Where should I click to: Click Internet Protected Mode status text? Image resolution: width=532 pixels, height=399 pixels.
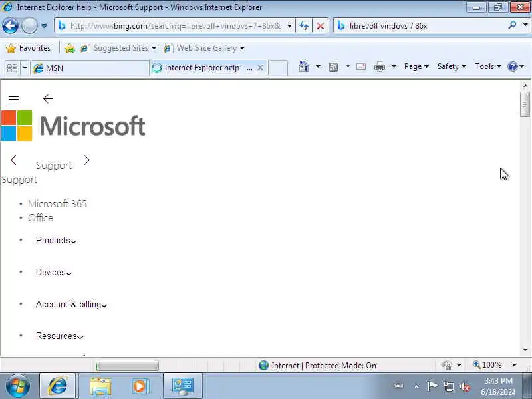point(324,365)
